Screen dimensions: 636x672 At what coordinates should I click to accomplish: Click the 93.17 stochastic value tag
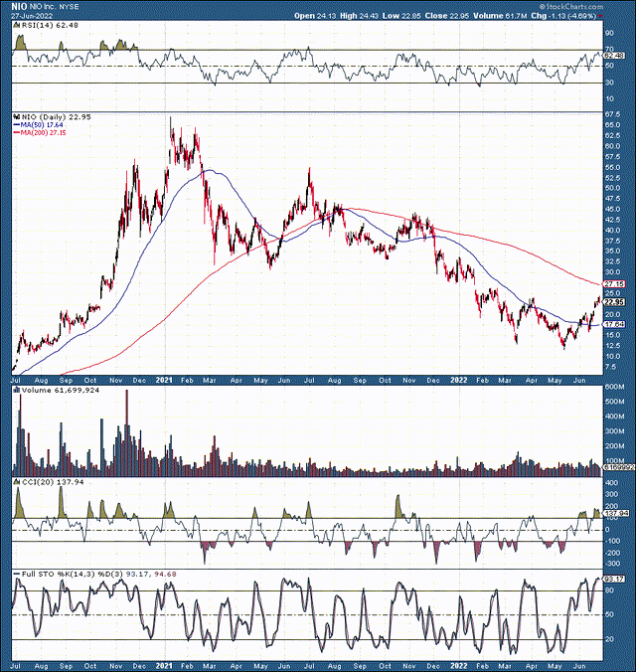pos(614,580)
